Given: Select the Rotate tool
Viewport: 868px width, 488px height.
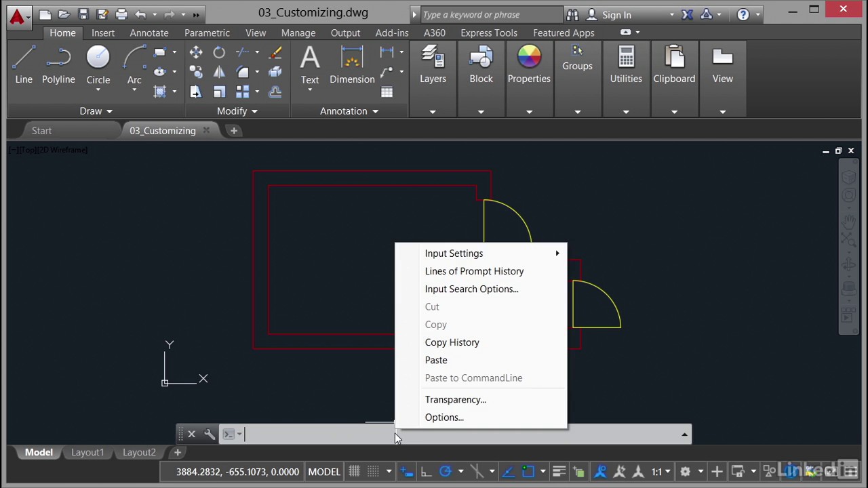Looking at the screenshot, I should pos(219,52).
